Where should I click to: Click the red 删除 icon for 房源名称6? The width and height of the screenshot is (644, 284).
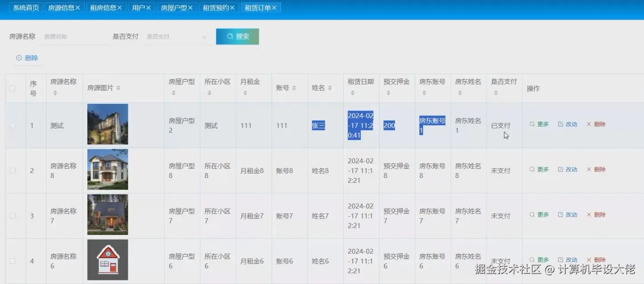click(x=589, y=259)
